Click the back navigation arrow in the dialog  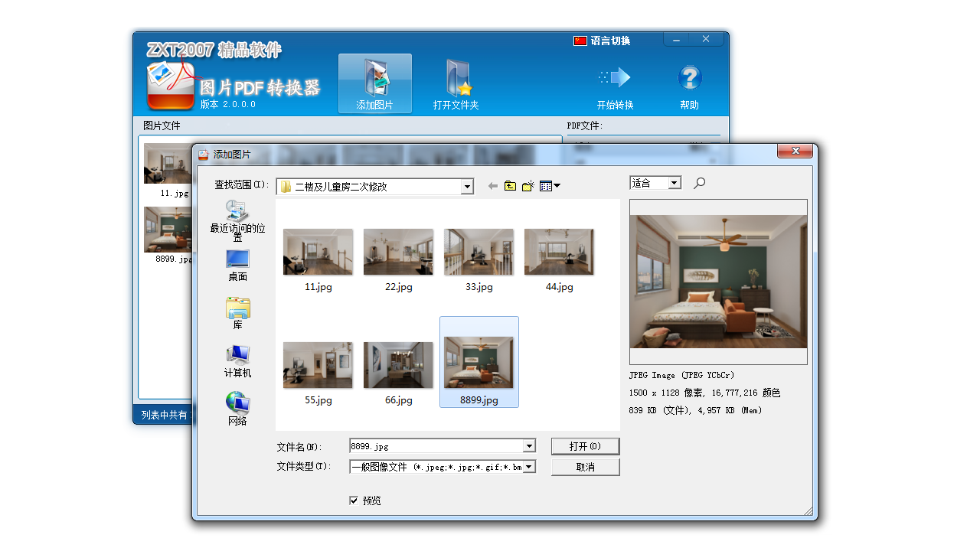click(492, 185)
